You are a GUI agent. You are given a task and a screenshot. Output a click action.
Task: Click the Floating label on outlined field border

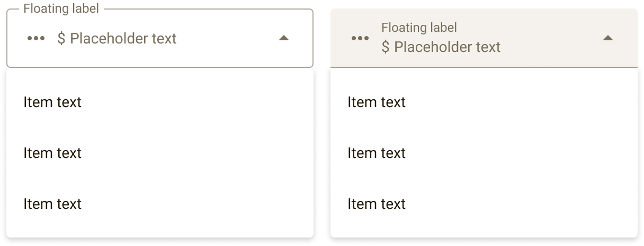(x=61, y=8)
